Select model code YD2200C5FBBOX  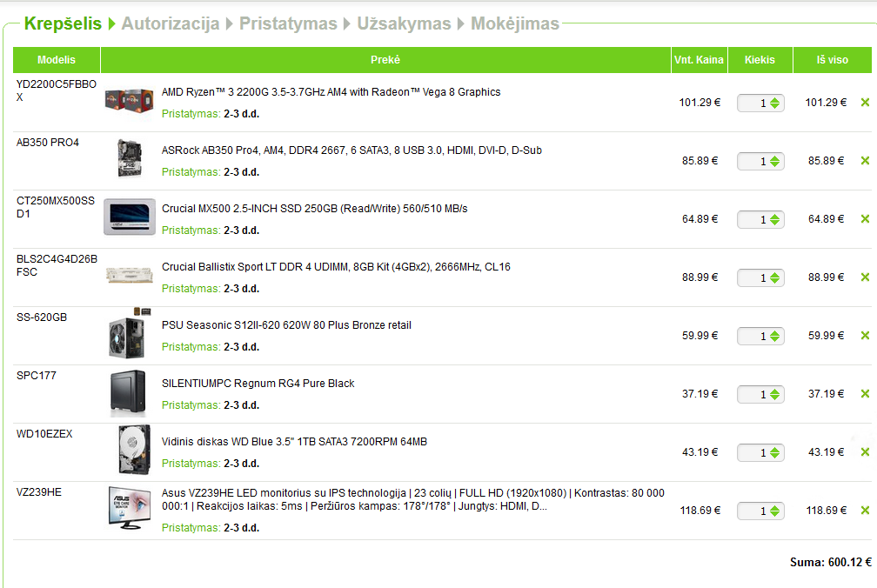pos(56,90)
